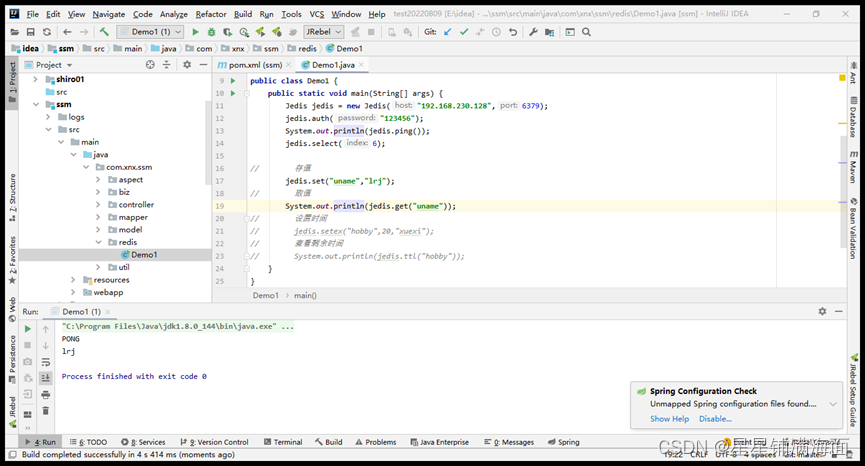The image size is (865, 466).
Task: Open Run panel settings gear
Action: pyautogui.click(x=822, y=311)
